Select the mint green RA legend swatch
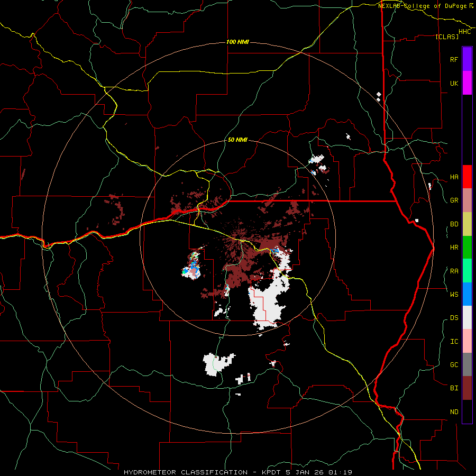This screenshot has width=476, height=476. point(467,271)
